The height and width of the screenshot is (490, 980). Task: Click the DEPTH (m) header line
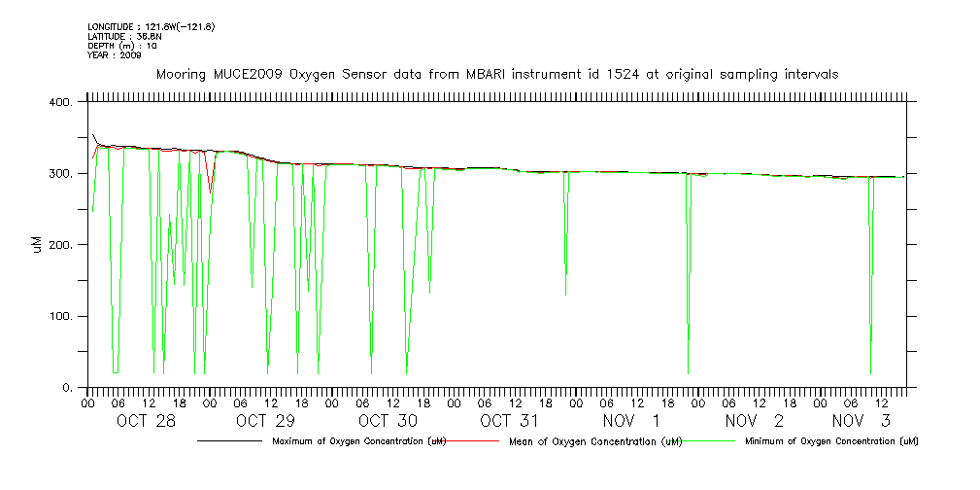pos(122,46)
